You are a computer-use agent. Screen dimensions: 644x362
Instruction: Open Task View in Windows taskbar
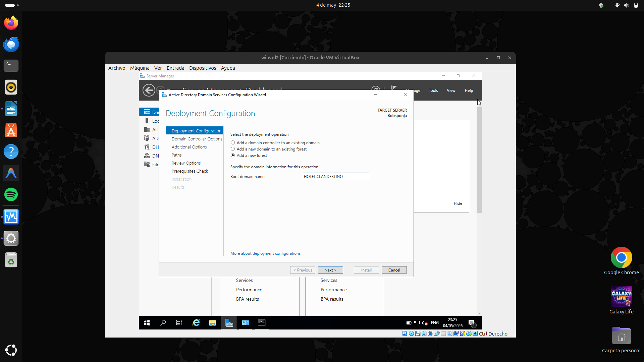coord(179,323)
